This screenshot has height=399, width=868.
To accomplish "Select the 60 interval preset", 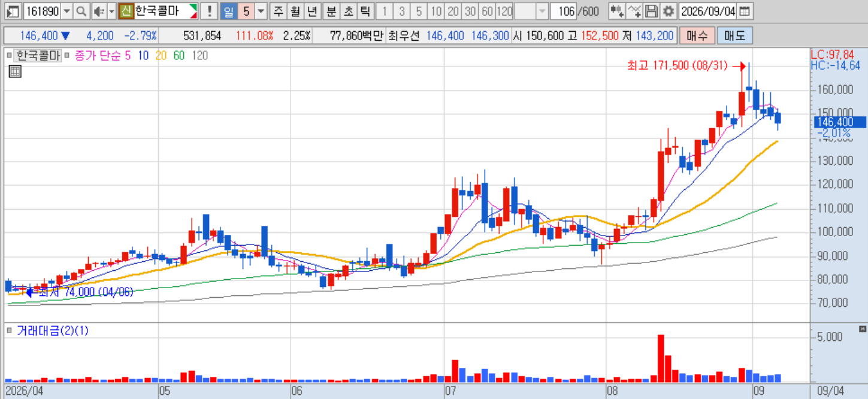I will tap(487, 11).
